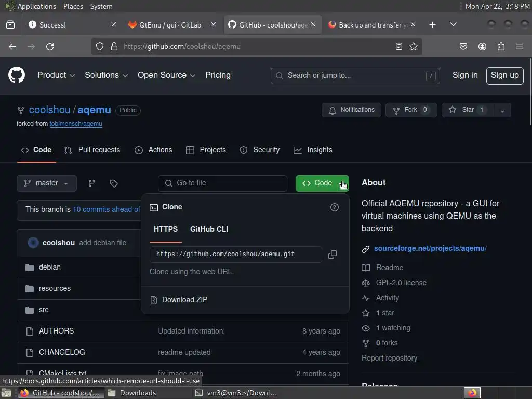Expand the Product navigation dropdown
The image size is (532, 399).
coord(56,75)
